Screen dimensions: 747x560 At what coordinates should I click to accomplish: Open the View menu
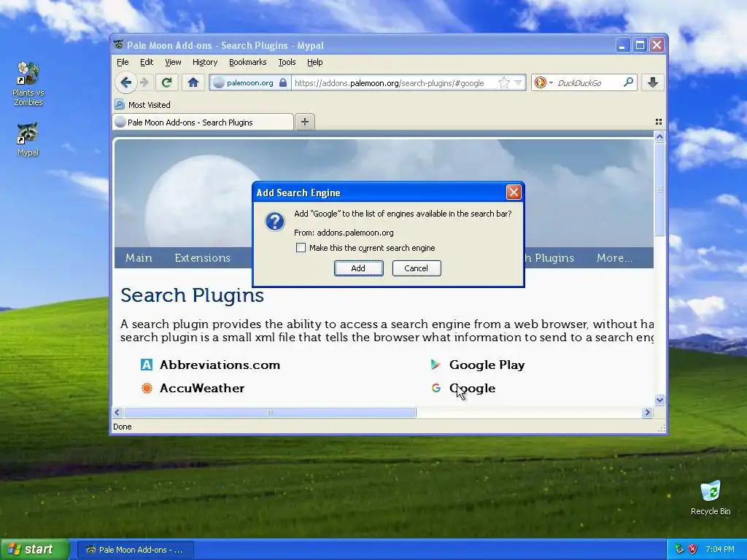[173, 62]
